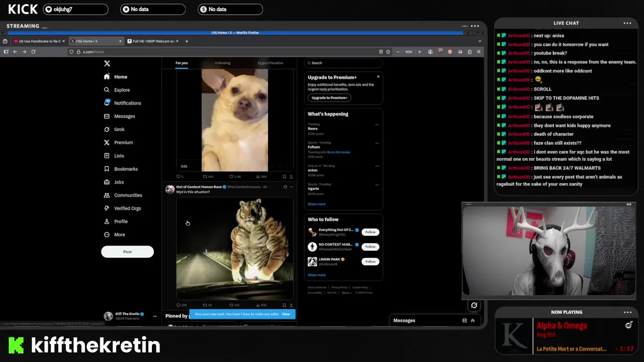
Task: Select the For you timeline tab
Action: pos(182,63)
